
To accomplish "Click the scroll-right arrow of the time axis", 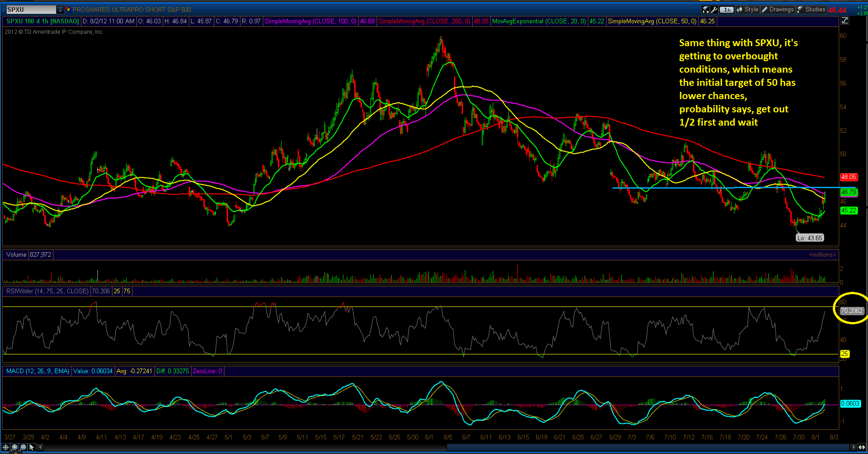I will 853,447.
